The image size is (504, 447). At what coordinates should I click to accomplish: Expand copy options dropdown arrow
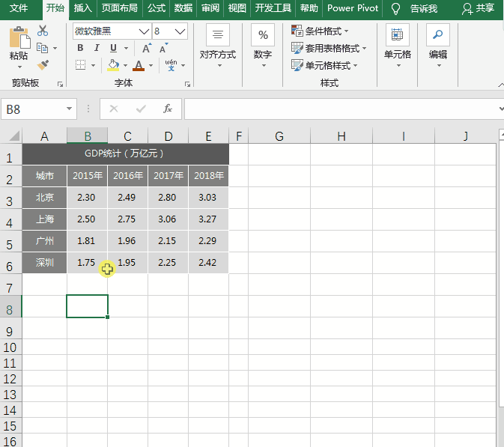tap(55, 48)
